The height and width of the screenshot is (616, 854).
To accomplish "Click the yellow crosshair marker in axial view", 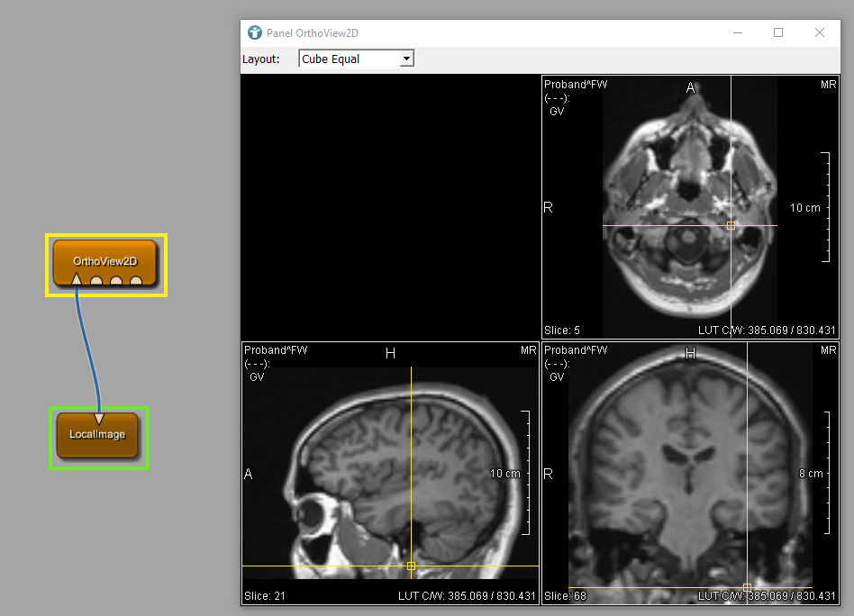I will (731, 225).
